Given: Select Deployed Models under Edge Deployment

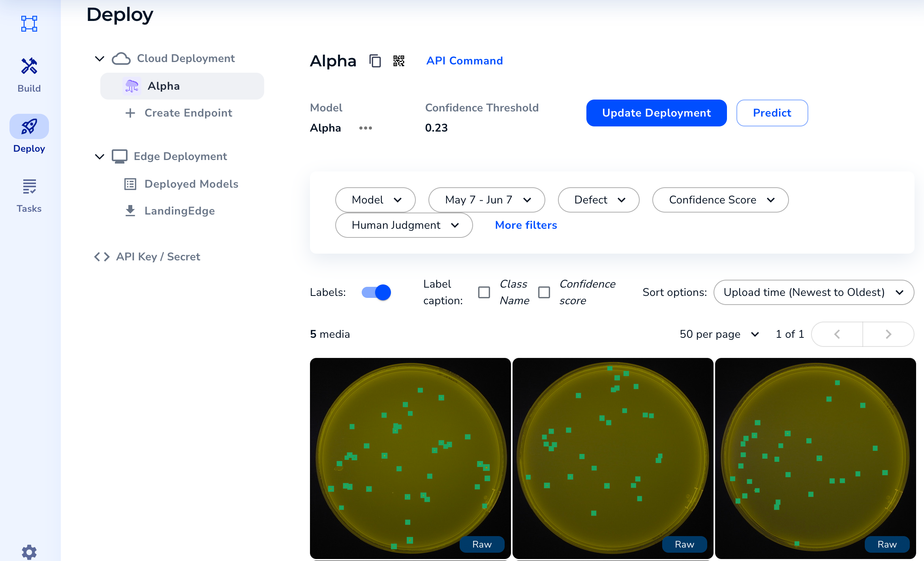Looking at the screenshot, I should [x=191, y=184].
